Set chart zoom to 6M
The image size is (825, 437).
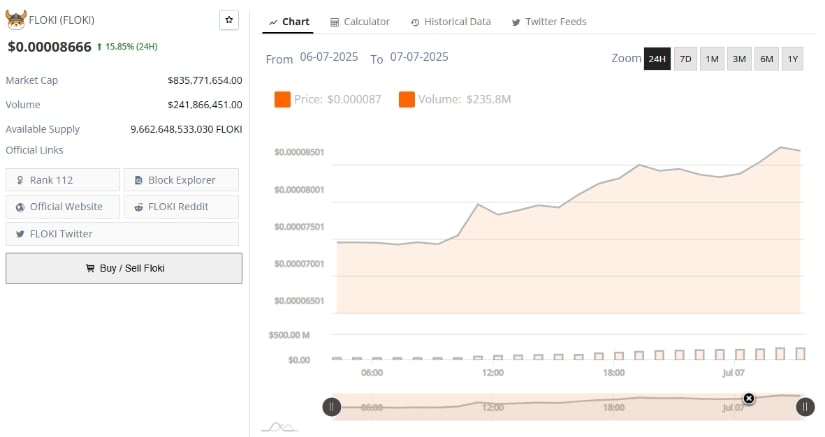pyautogui.click(x=767, y=59)
